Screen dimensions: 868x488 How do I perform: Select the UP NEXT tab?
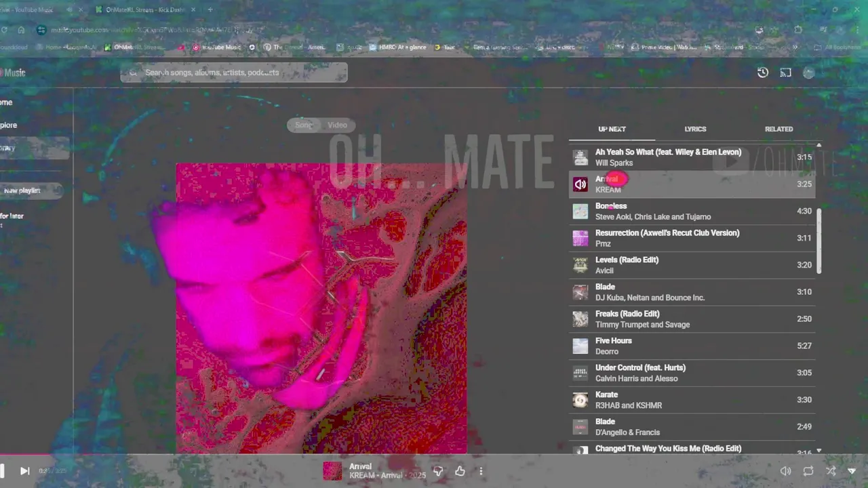[612, 129]
